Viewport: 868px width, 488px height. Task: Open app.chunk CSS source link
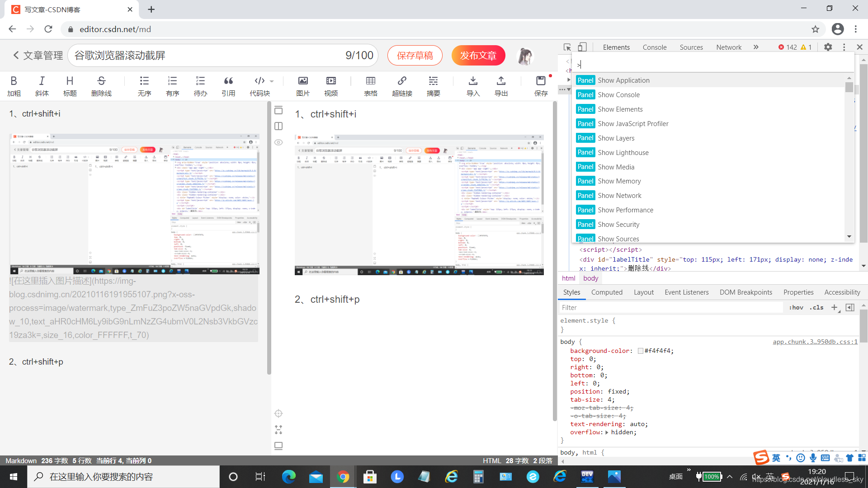(815, 342)
